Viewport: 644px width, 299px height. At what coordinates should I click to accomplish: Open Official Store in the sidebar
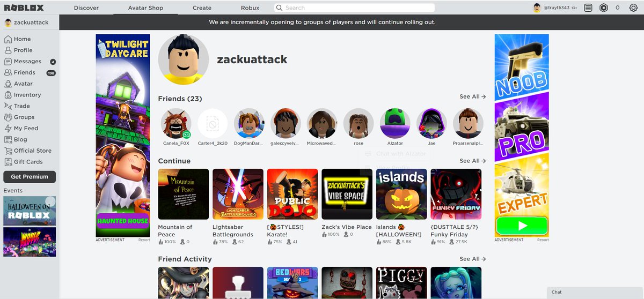point(28,151)
